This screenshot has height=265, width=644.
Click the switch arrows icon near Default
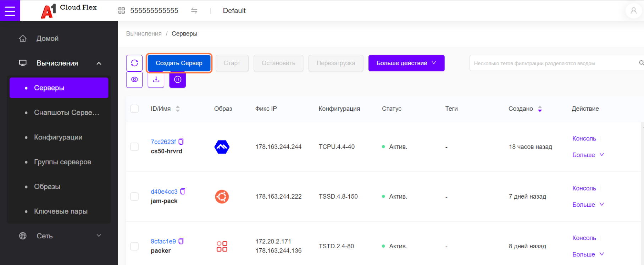[194, 11]
